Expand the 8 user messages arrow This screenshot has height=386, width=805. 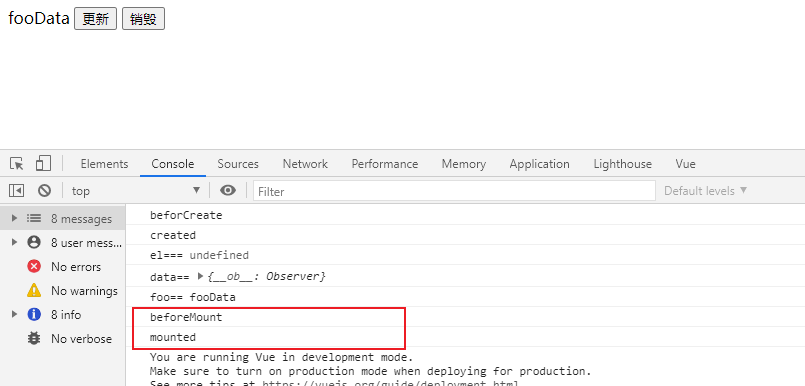14,242
